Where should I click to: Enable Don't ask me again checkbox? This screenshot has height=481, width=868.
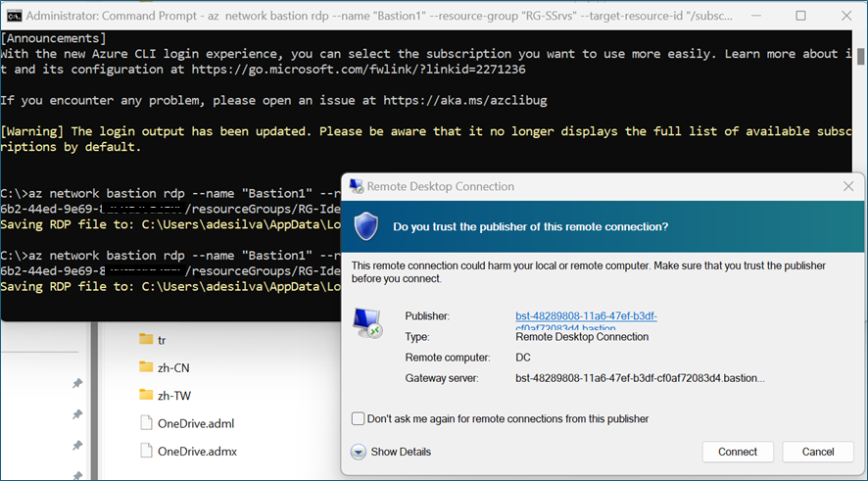point(359,418)
